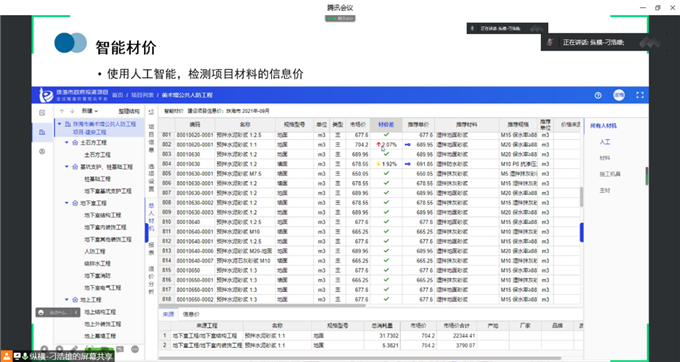Apply blue recommend arrow in row 802

pyautogui.click(x=408, y=145)
